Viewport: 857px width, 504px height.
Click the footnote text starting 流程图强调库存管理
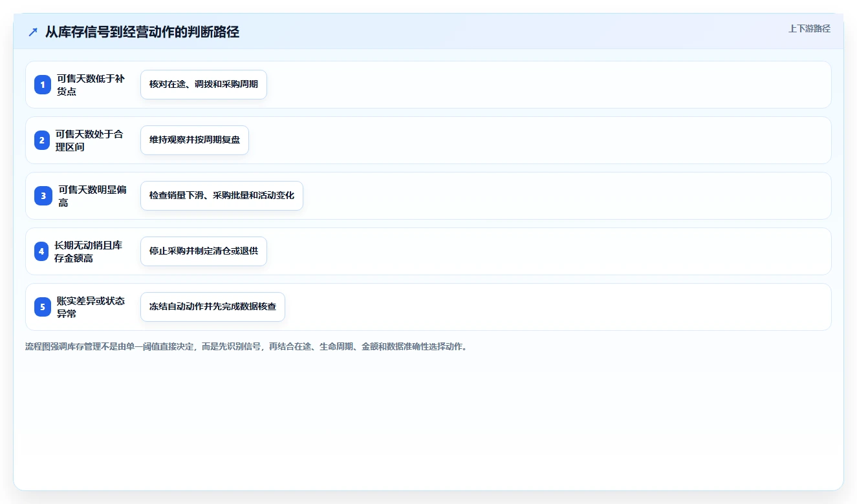tap(246, 347)
